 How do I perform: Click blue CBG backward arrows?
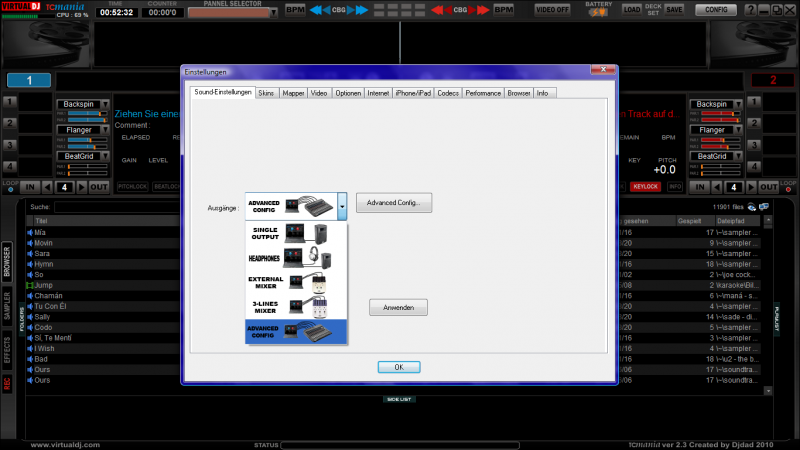click(x=319, y=10)
